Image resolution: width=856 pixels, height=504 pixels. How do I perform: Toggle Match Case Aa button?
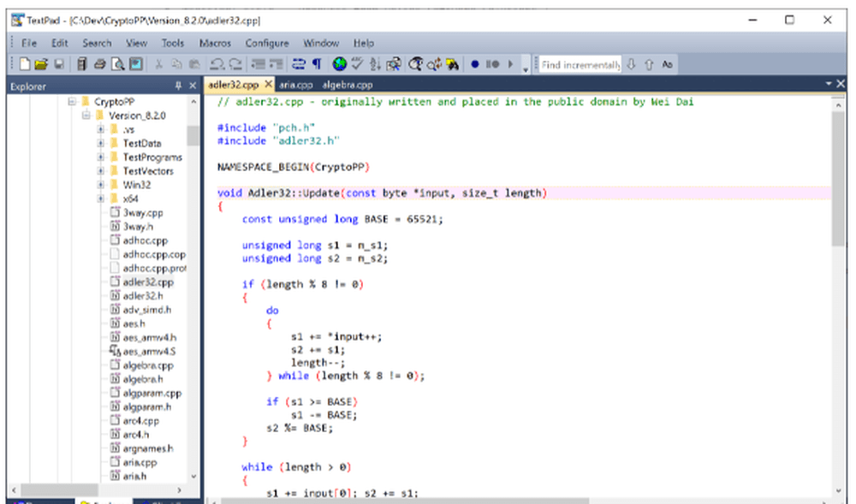pyautogui.click(x=667, y=64)
